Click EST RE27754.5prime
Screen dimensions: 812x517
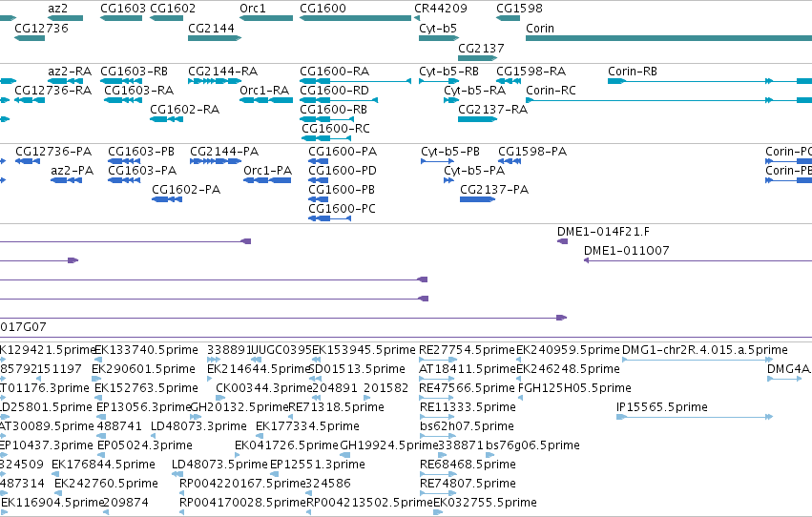tap(438, 360)
